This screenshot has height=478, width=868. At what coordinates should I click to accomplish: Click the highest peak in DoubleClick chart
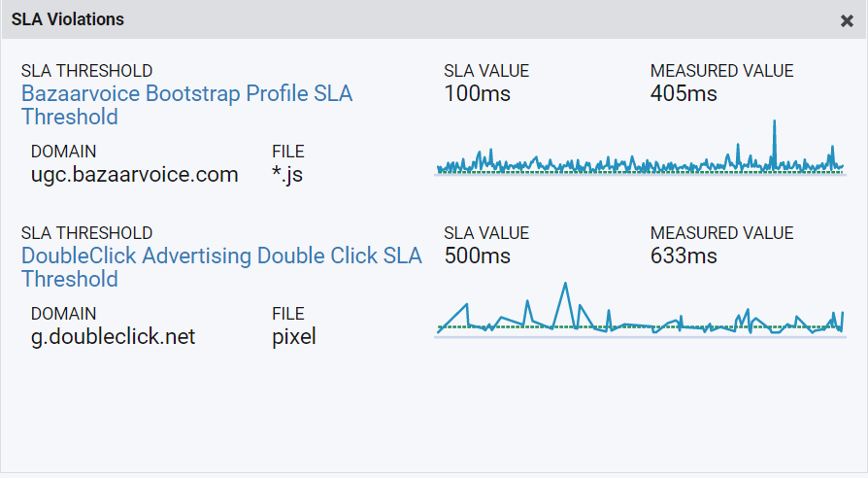565,286
